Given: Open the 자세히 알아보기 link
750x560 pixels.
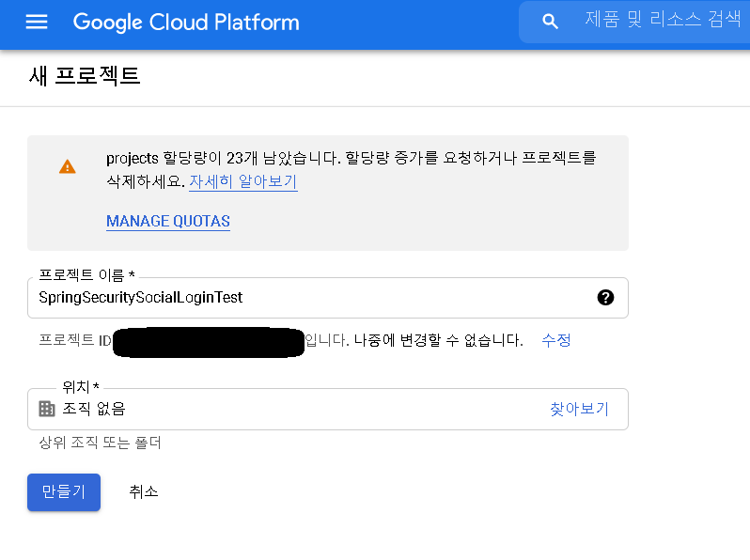Looking at the screenshot, I should pyautogui.click(x=243, y=181).
